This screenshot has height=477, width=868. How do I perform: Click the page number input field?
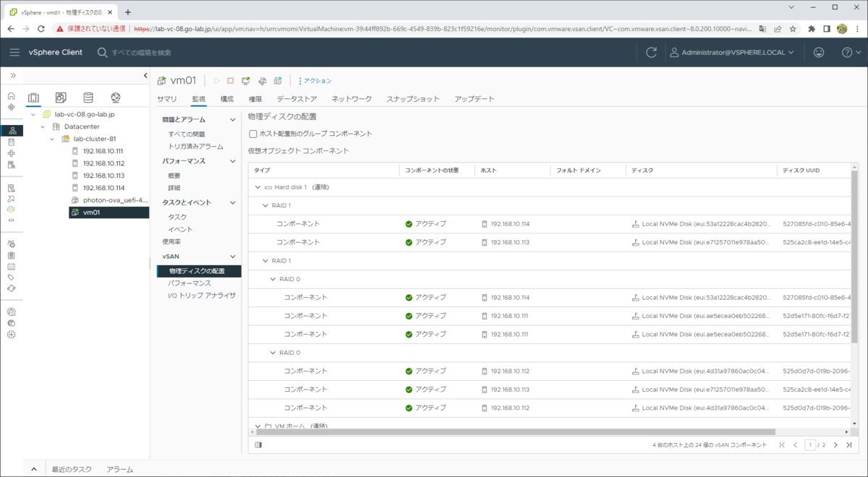[x=812, y=445]
